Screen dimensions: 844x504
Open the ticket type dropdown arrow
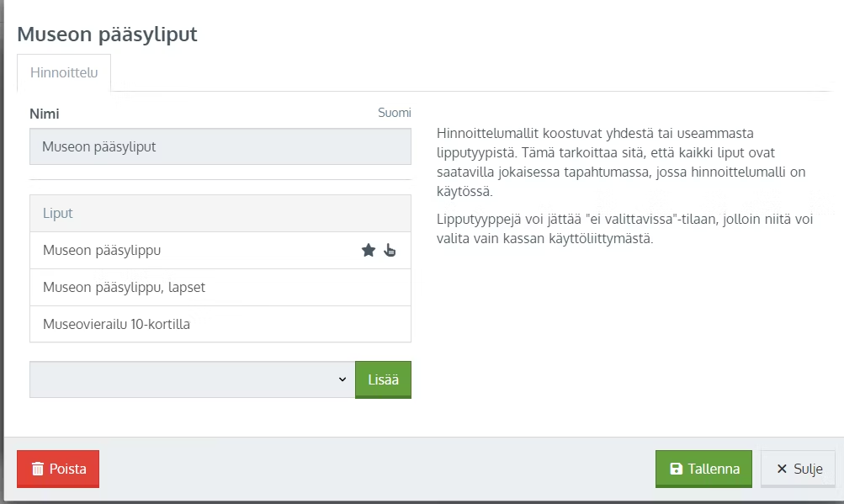point(342,379)
